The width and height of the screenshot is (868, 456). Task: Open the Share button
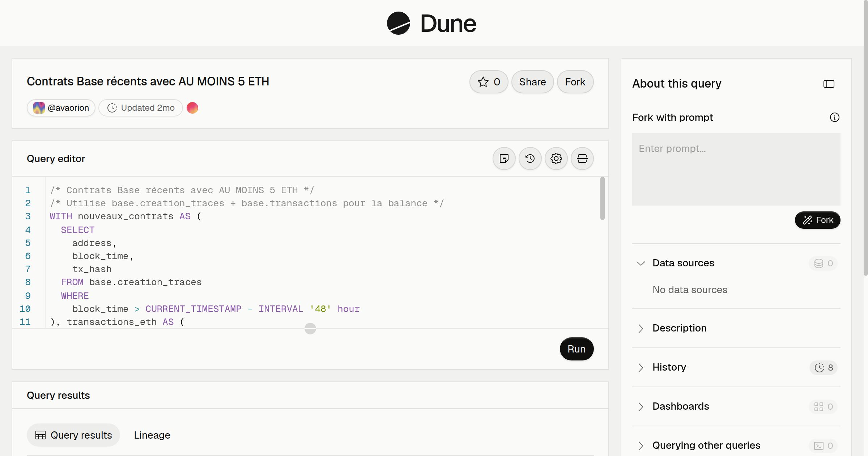pyautogui.click(x=532, y=82)
